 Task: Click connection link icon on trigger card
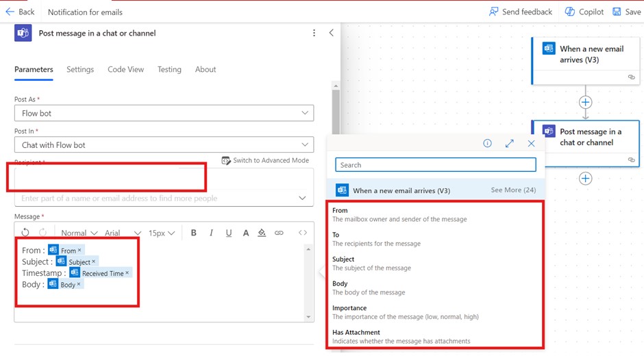tap(631, 77)
